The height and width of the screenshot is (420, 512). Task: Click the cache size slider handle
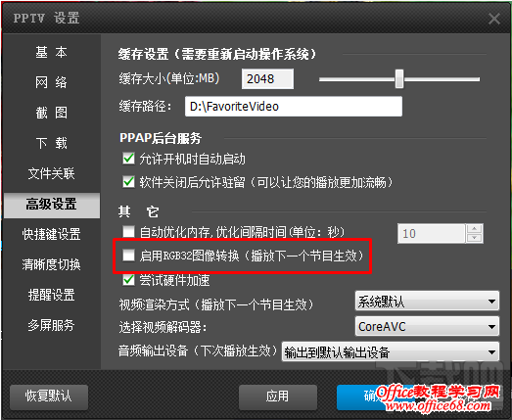[399, 78]
